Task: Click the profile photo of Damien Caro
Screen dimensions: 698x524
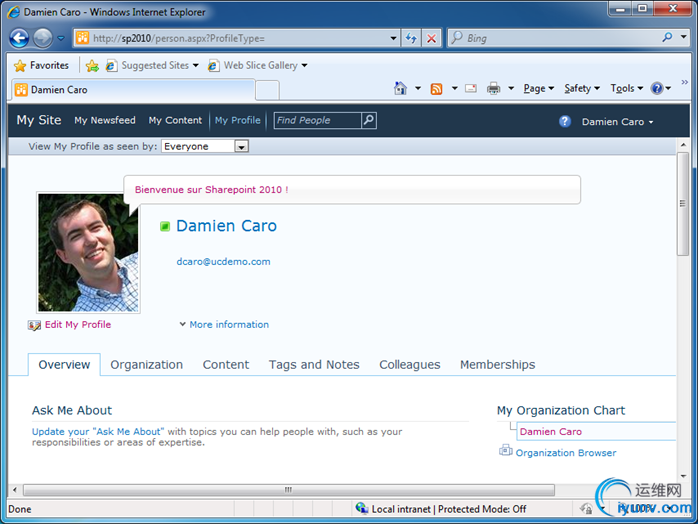Action: pyautogui.click(x=88, y=252)
